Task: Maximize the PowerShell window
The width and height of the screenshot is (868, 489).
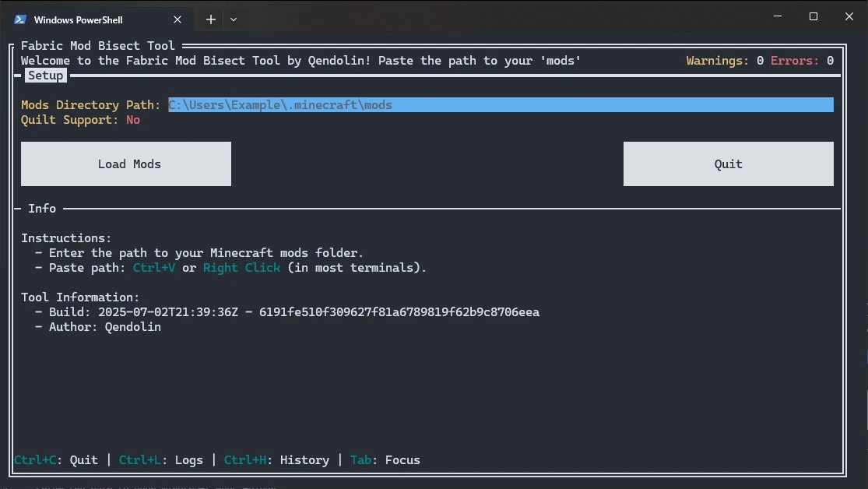Action: 814,16
